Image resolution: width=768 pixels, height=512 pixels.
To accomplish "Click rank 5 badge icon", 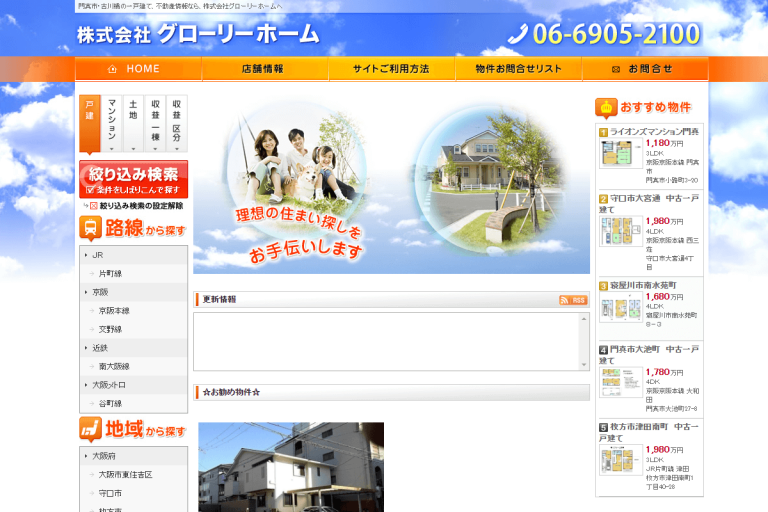I will click(x=603, y=427).
